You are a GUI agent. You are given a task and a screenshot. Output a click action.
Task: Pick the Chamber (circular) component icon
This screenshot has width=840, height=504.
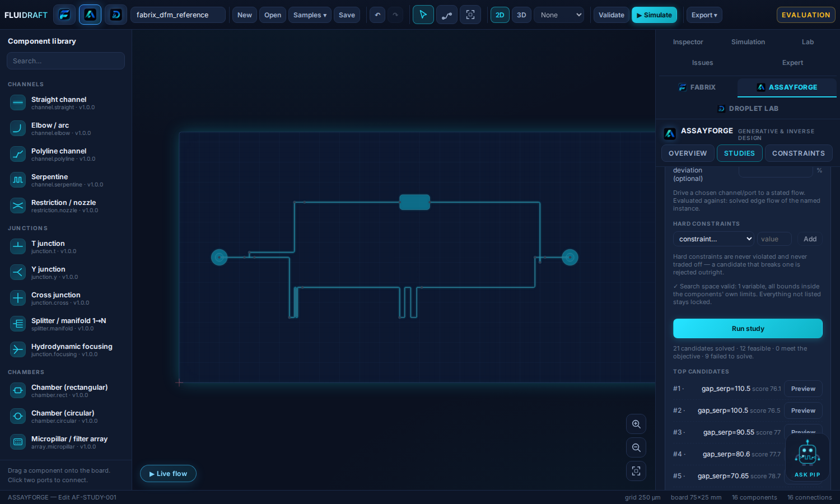[x=18, y=416]
